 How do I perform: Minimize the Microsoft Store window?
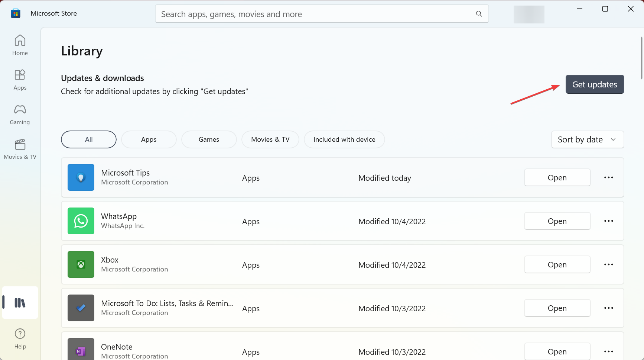coord(579,9)
